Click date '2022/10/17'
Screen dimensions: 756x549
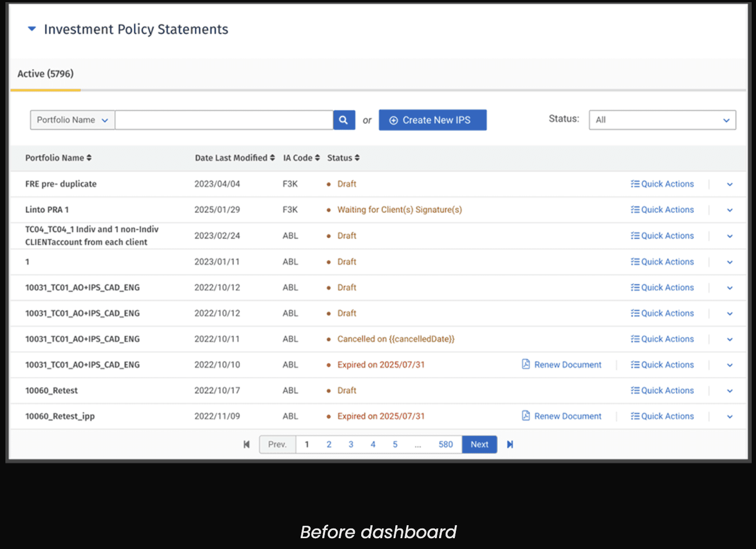click(217, 390)
